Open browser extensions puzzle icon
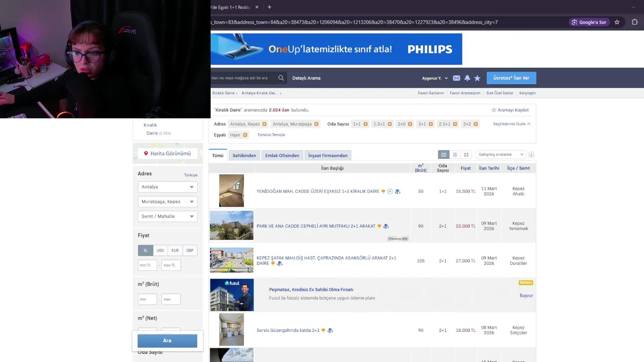 (634, 22)
